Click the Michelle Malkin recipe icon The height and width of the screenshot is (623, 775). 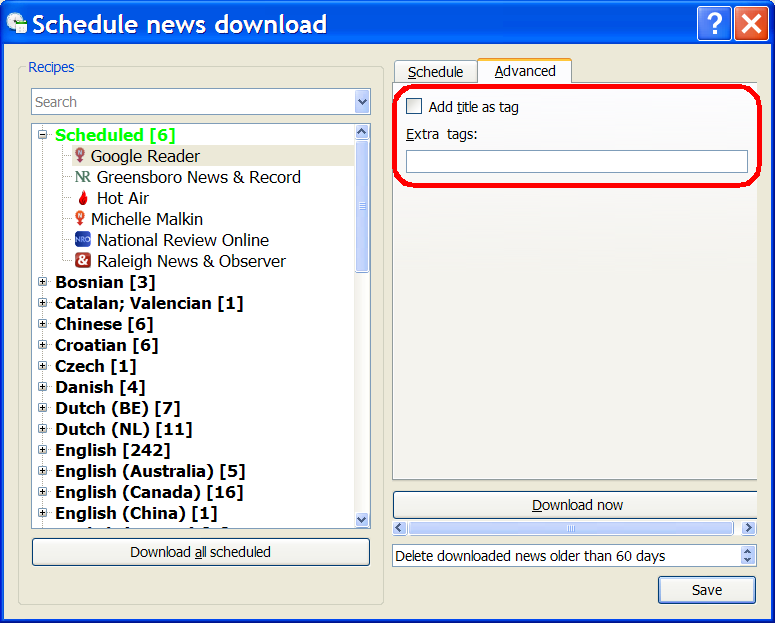pos(80,218)
